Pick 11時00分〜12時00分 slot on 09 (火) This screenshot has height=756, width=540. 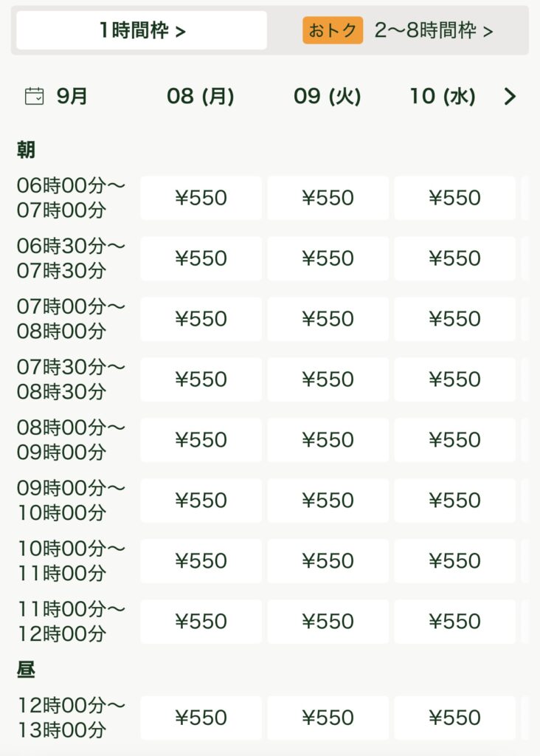tap(328, 622)
